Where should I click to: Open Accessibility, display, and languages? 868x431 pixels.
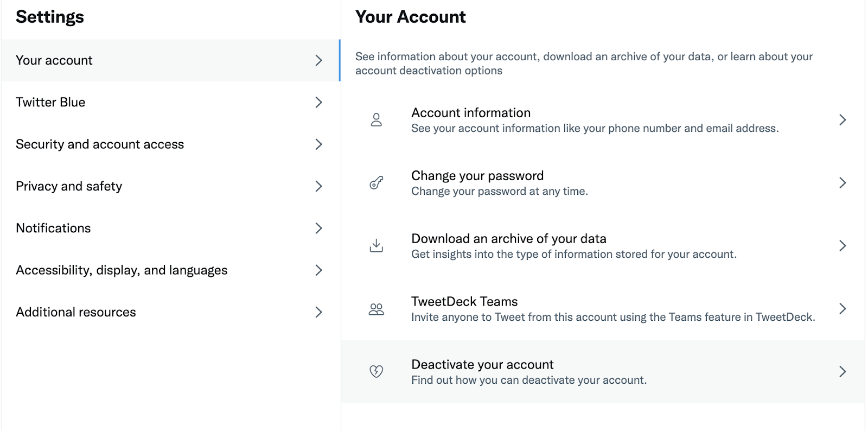tap(122, 270)
